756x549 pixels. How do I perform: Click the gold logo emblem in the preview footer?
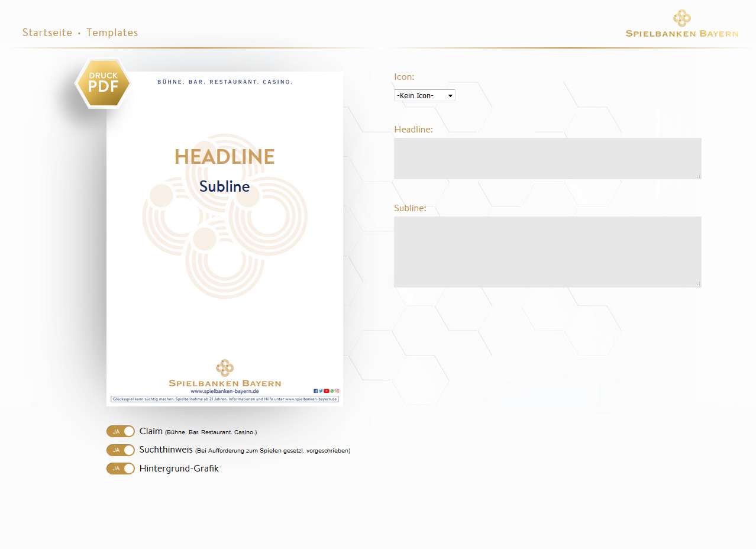coord(225,368)
